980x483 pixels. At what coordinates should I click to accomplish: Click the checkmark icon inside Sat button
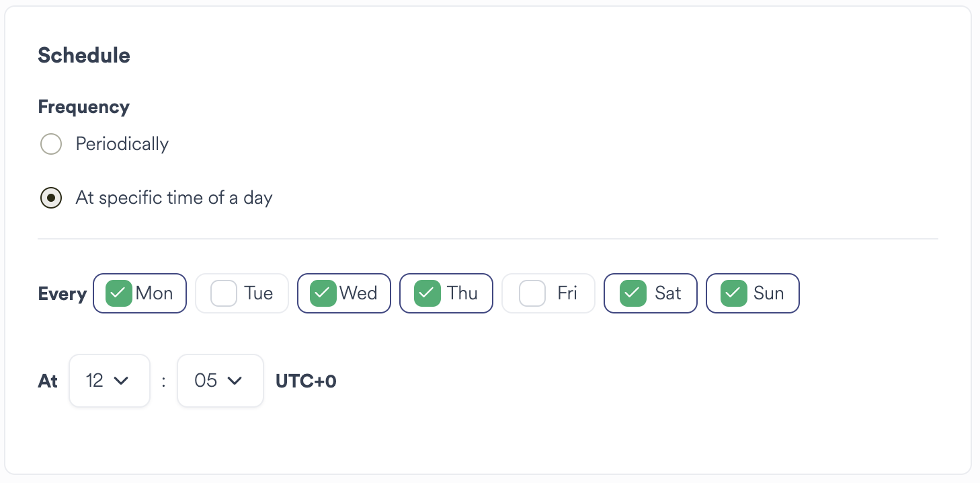point(632,293)
